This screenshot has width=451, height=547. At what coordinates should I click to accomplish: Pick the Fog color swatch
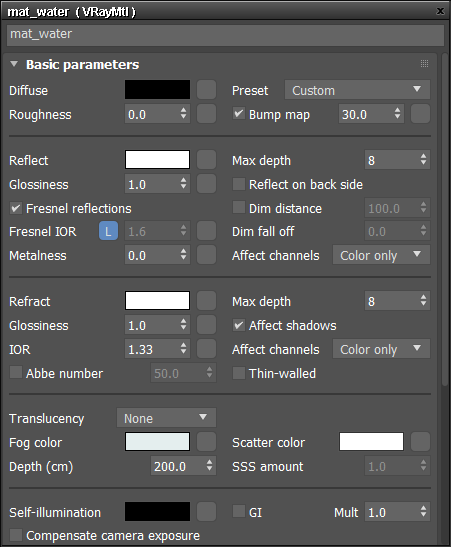(157, 442)
